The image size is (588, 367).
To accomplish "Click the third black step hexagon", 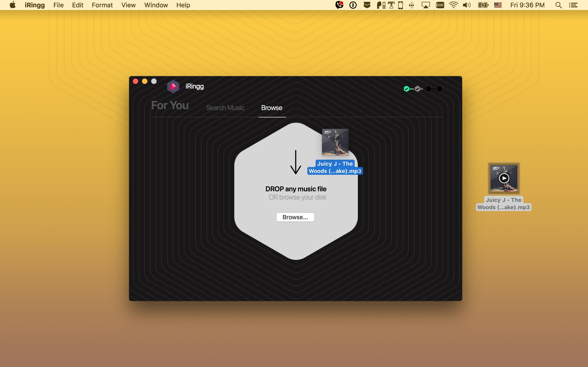I will click(x=429, y=89).
